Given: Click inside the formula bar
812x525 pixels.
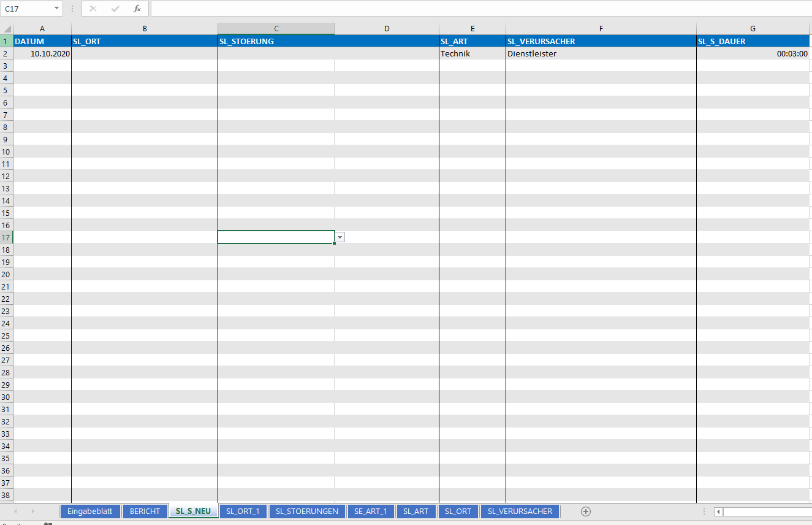Looking at the screenshot, I should (x=481, y=9).
